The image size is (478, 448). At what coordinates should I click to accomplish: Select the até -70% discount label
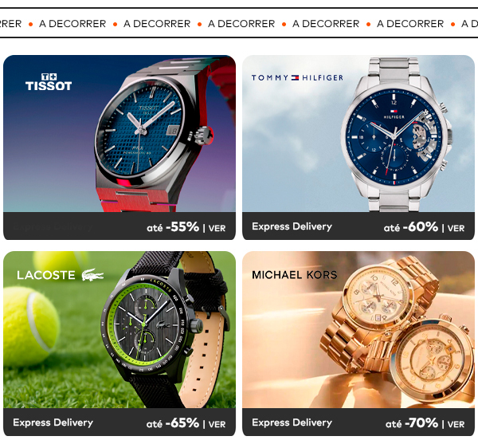pos(412,423)
